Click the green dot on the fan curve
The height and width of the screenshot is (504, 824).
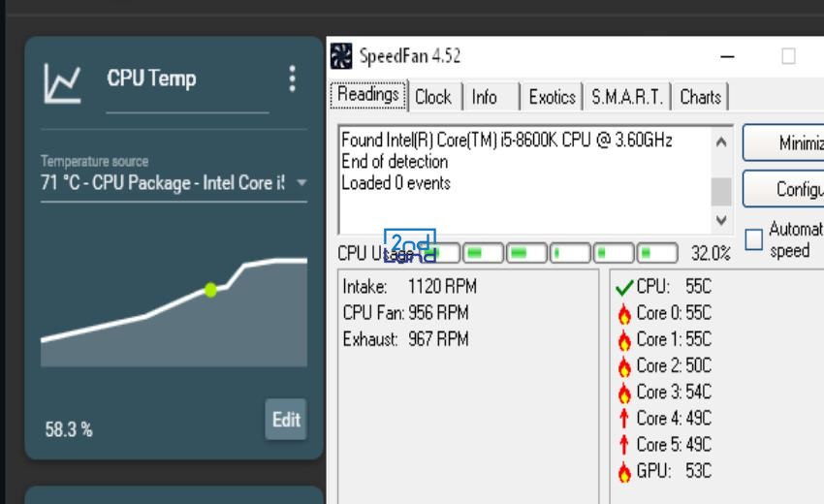tap(210, 290)
